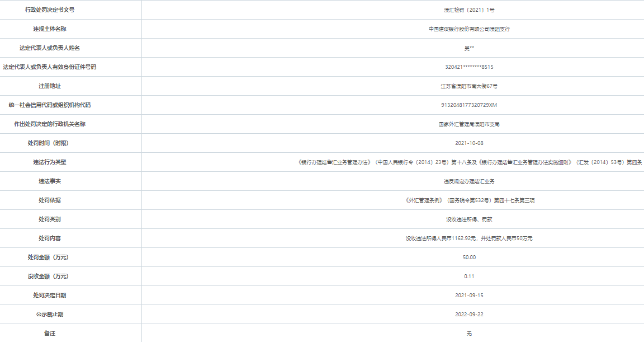Click the address '江苏省溧阳市南大街67号'
Viewport: 644px width, 342px height.
469,86
